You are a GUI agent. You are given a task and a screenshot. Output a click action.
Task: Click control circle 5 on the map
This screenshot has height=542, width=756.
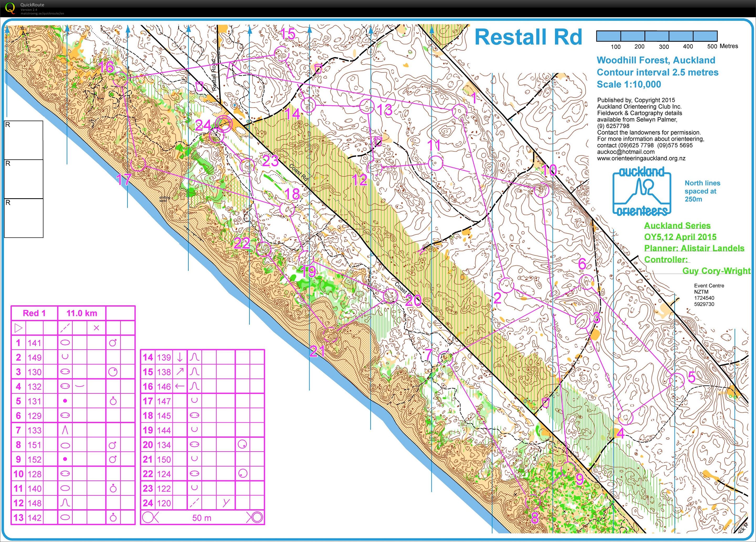[x=677, y=380]
